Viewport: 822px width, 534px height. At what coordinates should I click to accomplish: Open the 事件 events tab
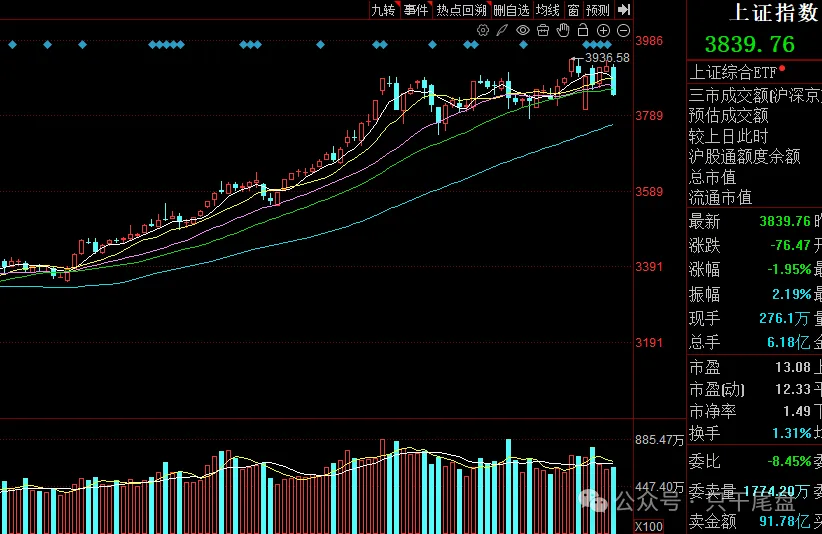pos(416,10)
